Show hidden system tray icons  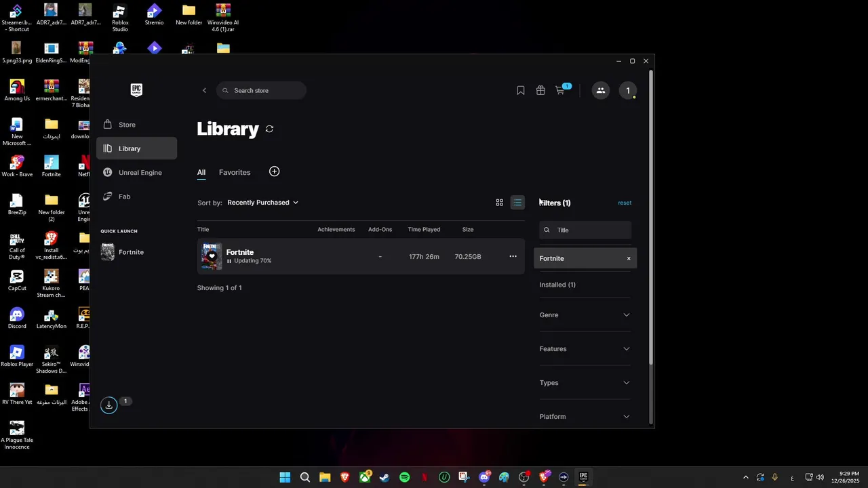[x=745, y=477]
